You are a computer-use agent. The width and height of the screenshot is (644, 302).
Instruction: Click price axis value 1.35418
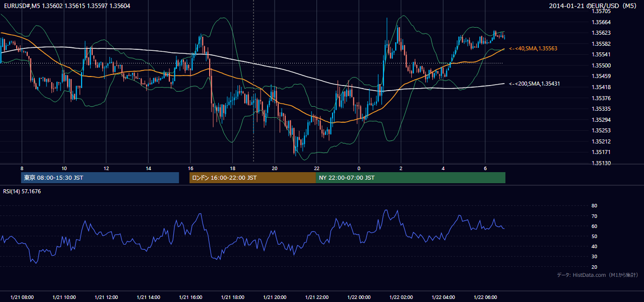point(601,87)
